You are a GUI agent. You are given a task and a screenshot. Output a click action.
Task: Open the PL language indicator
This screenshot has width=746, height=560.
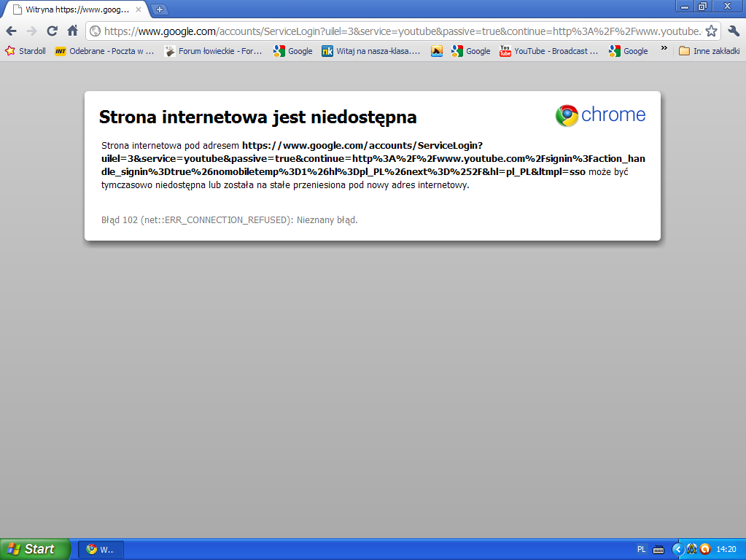point(641,550)
